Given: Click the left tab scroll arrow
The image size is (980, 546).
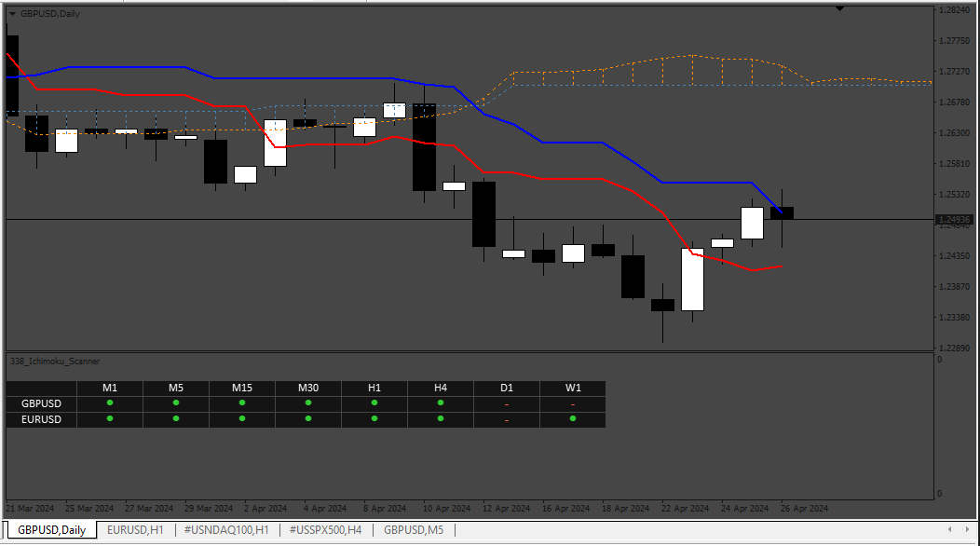Looking at the screenshot, I should (949, 530).
